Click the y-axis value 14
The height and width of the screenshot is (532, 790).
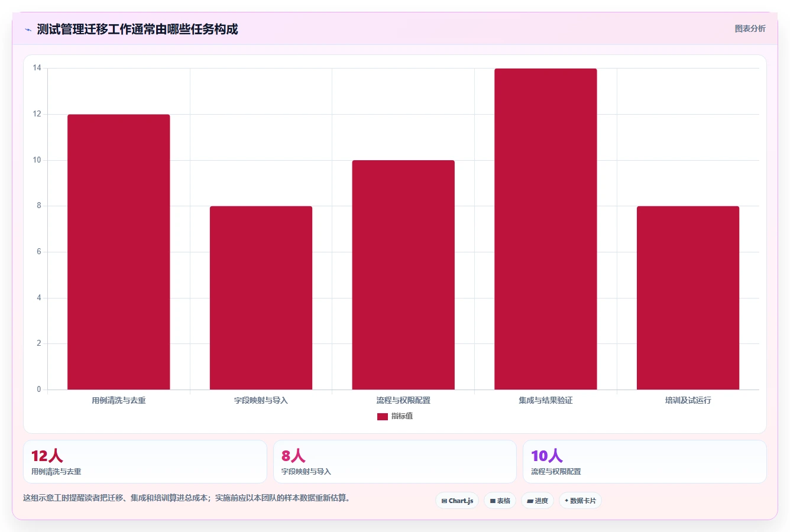click(x=37, y=68)
